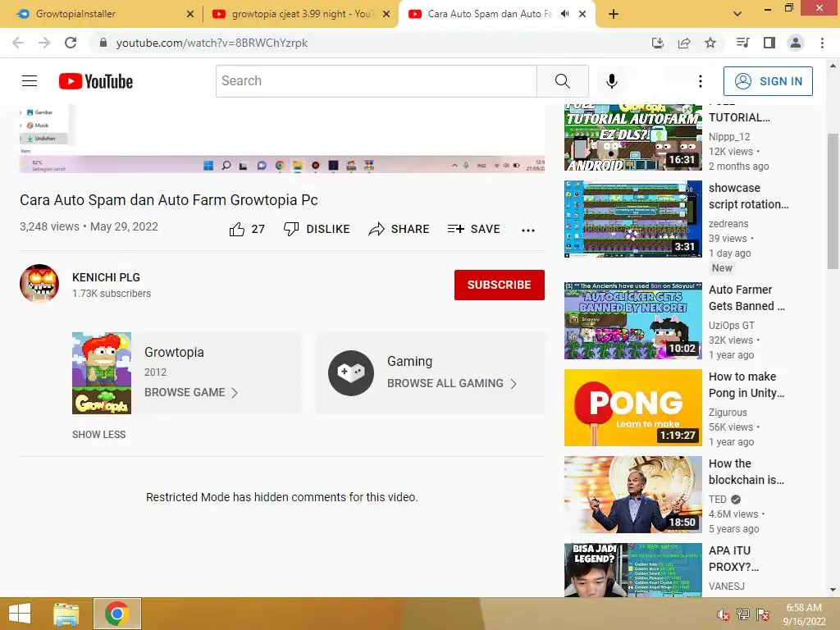Click the page vertical scrollbar
This screenshot has height=630, width=840.
click(x=833, y=202)
